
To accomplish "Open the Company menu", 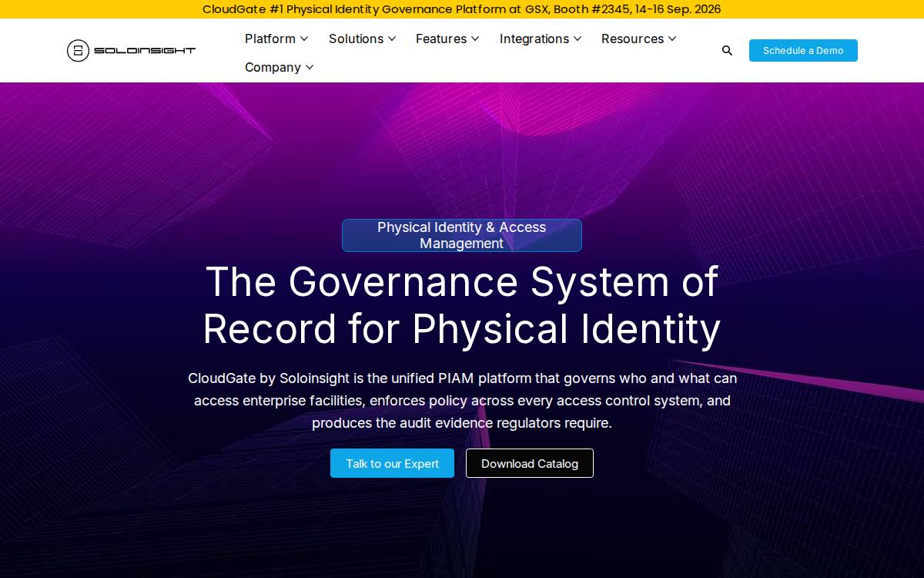I will point(273,67).
